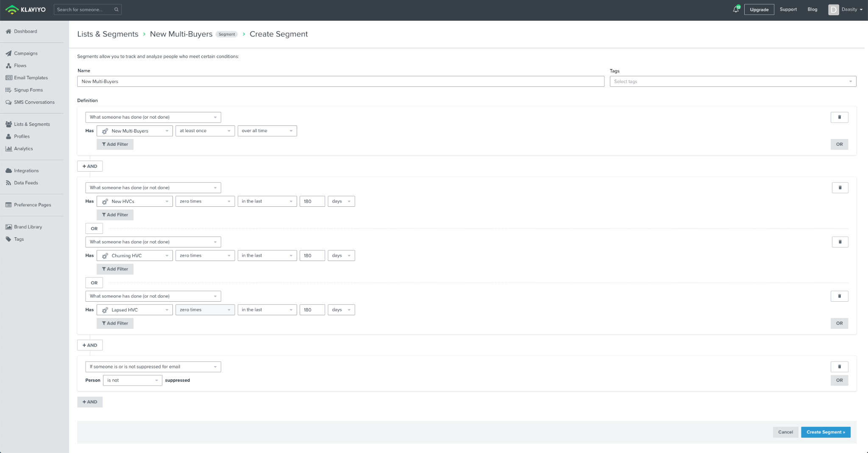Navigate to Integrations in the sidebar

click(26, 171)
